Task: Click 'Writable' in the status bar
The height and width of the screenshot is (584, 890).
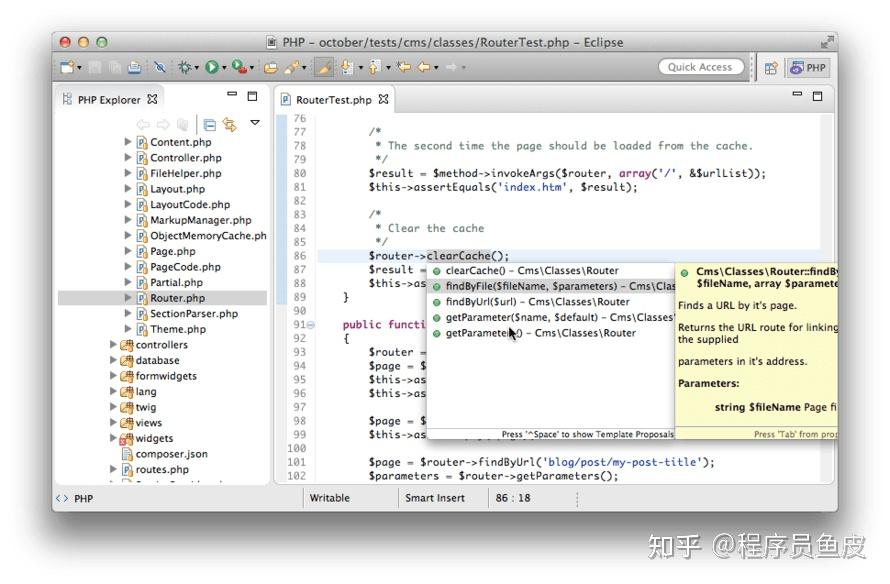Action: tap(330, 498)
